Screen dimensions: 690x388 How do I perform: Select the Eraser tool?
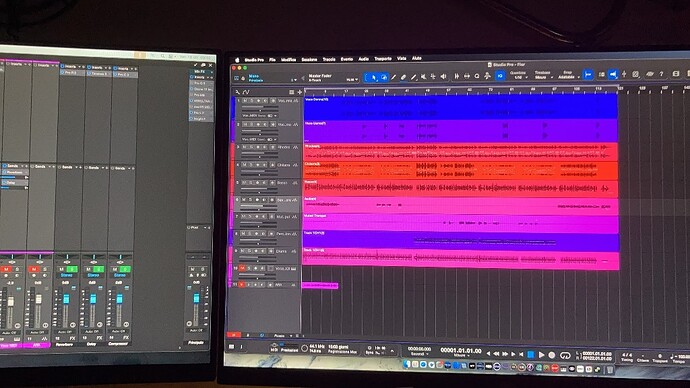(x=403, y=77)
